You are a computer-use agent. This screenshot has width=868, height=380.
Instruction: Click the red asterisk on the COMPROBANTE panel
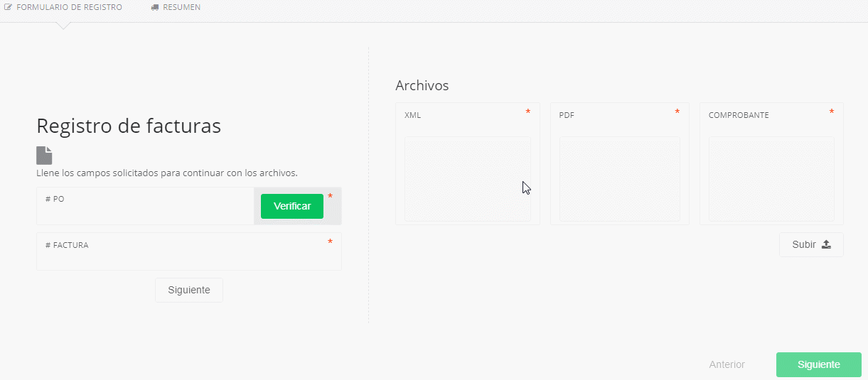[x=831, y=112]
